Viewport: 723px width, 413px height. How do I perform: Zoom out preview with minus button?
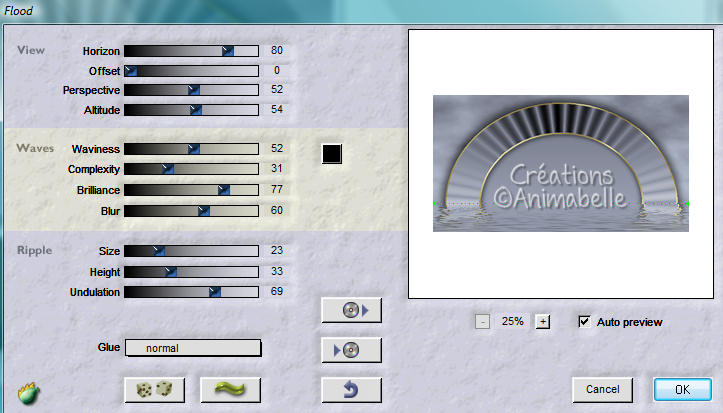[x=482, y=321]
